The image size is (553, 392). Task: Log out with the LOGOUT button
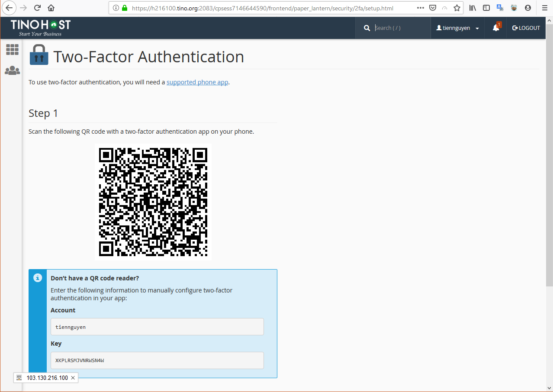point(526,28)
